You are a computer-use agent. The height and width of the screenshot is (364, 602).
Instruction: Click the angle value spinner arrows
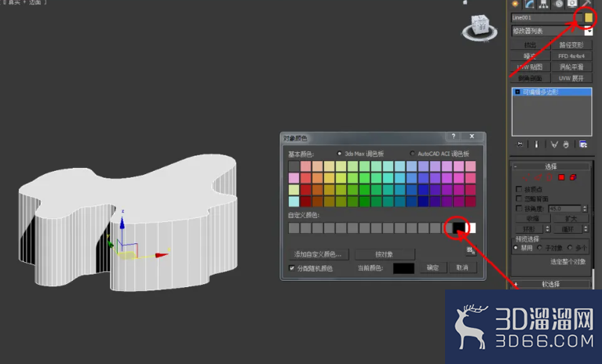[x=585, y=209]
